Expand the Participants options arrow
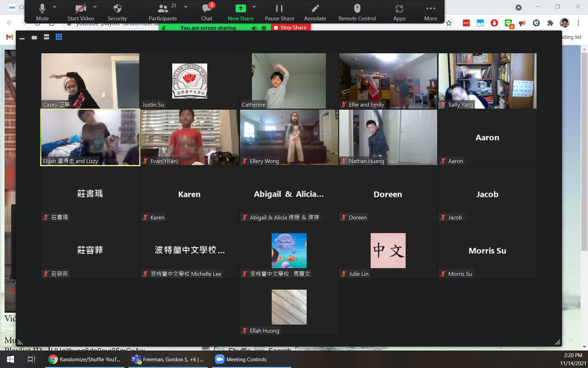Screen dimensions: 588x368 (x=186, y=7)
